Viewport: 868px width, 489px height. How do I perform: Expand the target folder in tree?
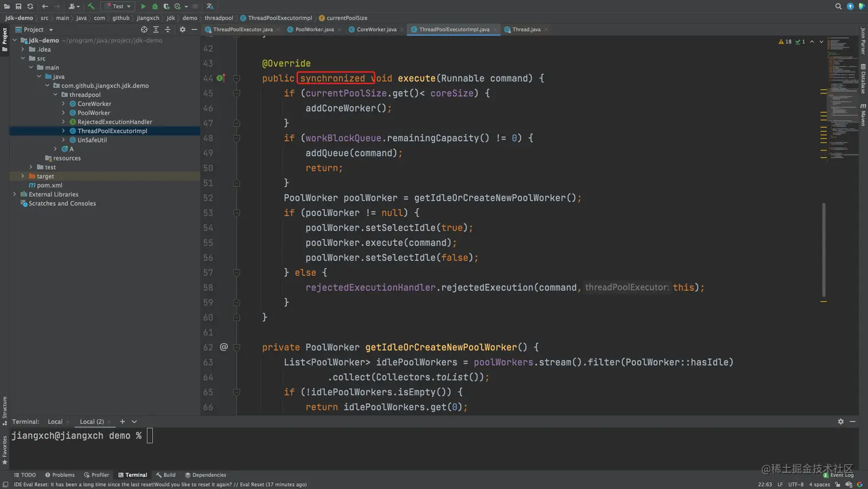pyautogui.click(x=23, y=176)
